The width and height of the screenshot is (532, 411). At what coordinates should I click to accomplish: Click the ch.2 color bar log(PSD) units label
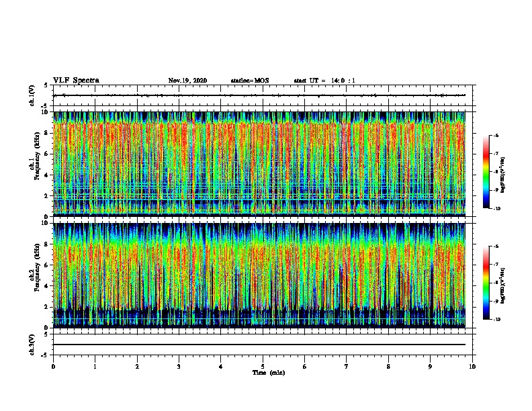(x=503, y=285)
